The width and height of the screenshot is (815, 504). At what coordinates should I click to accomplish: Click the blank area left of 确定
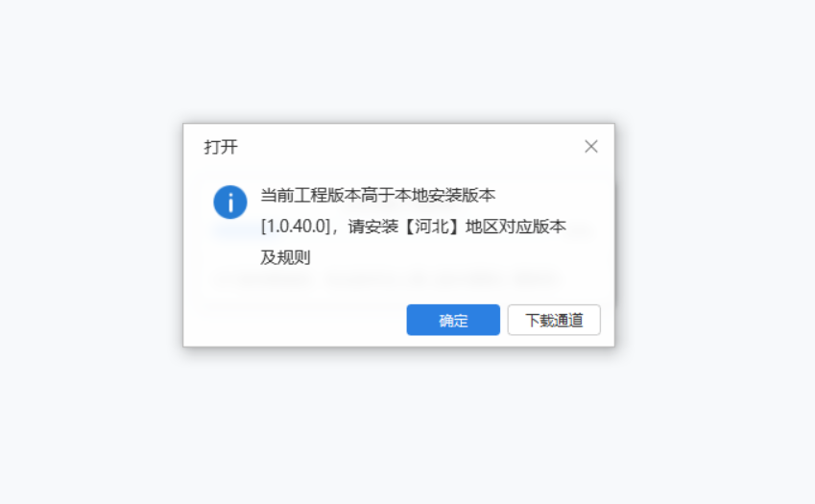pos(297,320)
